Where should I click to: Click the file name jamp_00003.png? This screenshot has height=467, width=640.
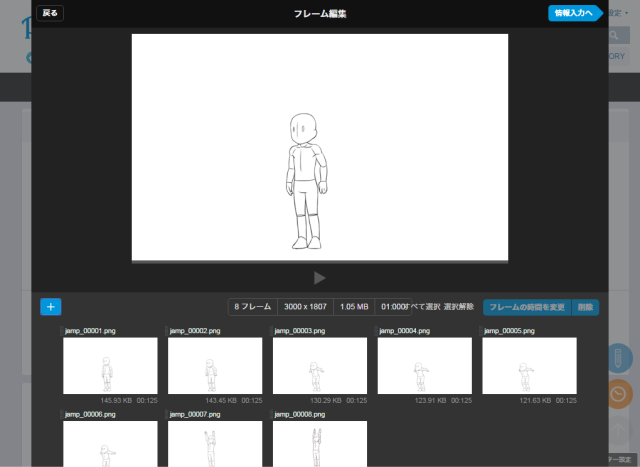[x=300, y=331]
